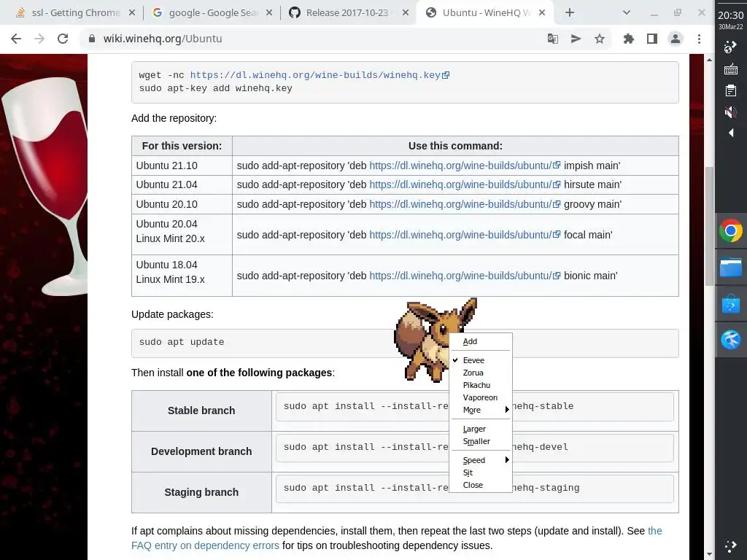Click the launcher icon at panel bottom
Screen dimensions: 747x560
click(x=731, y=546)
